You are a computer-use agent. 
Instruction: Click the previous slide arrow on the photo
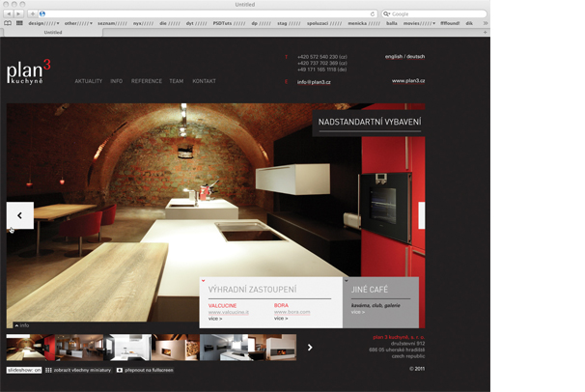pyautogui.click(x=20, y=215)
